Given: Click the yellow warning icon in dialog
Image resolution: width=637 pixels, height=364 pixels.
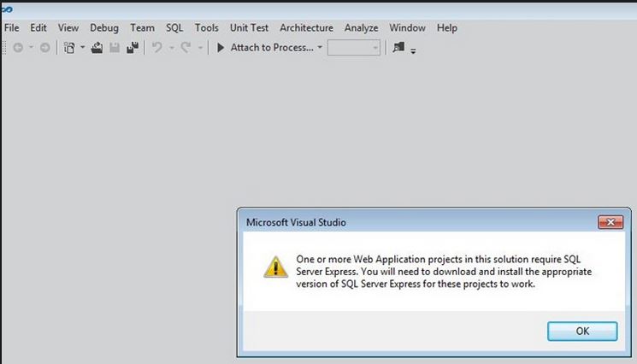Looking at the screenshot, I should coord(276,267).
